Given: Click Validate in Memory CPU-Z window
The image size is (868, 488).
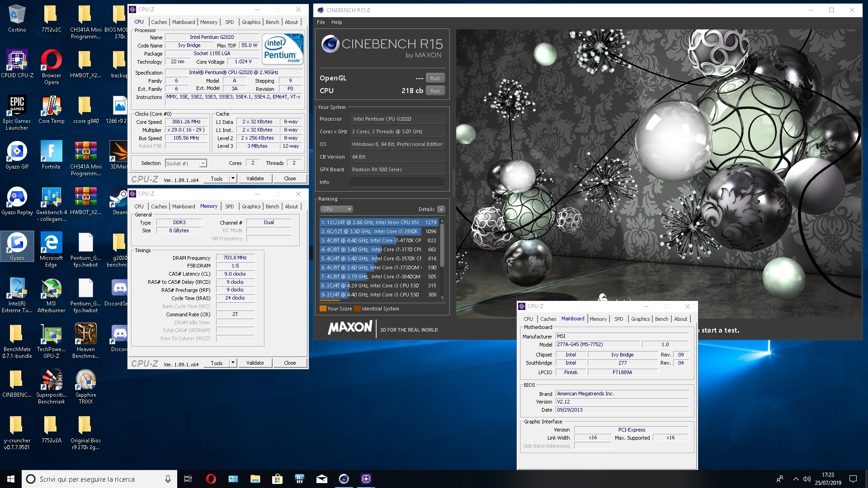Looking at the screenshot, I should pyautogui.click(x=255, y=363).
